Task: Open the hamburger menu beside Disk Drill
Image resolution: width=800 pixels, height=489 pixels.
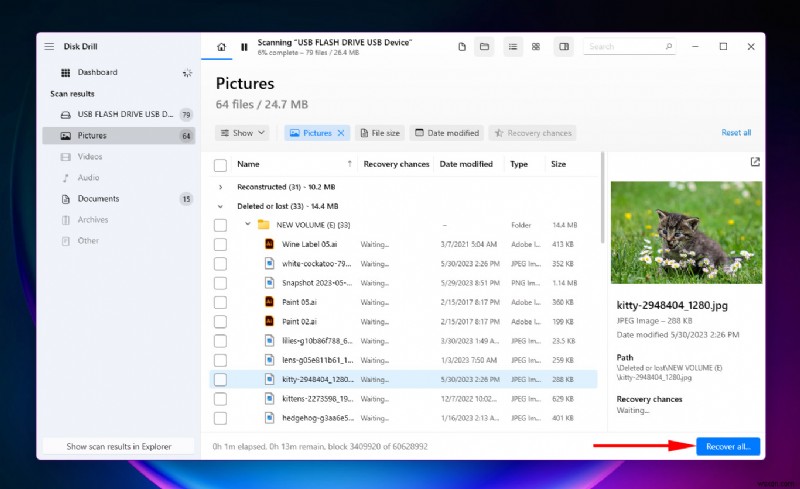Action: (x=49, y=46)
